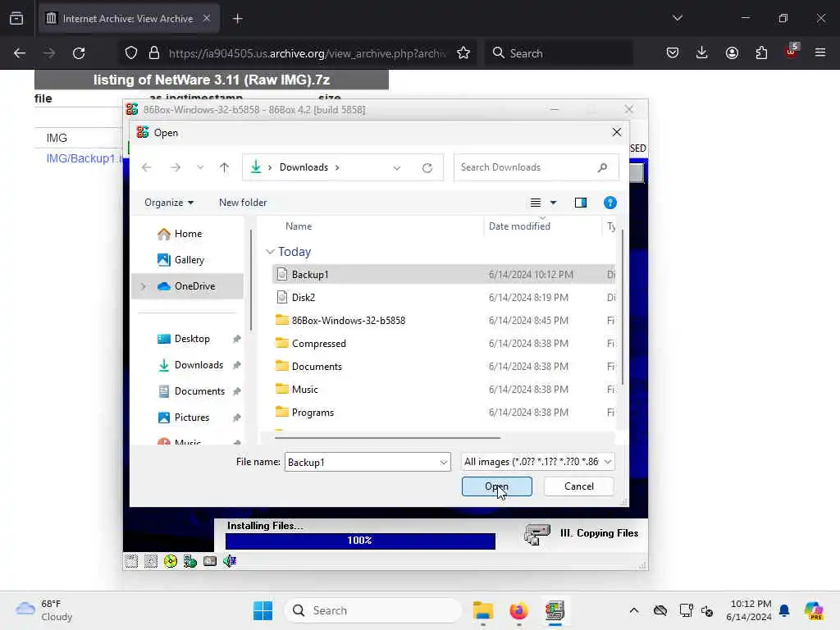Refresh the Downloads folder listing

[x=427, y=167]
